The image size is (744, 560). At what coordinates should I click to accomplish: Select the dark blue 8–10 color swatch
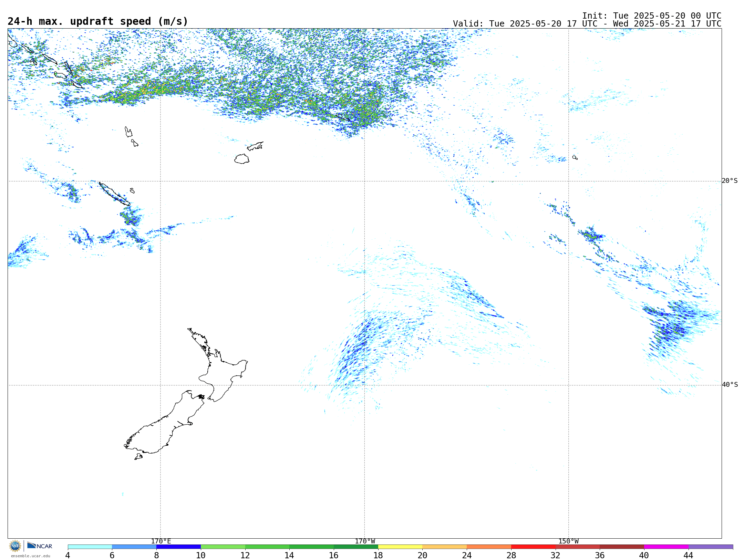(x=179, y=547)
